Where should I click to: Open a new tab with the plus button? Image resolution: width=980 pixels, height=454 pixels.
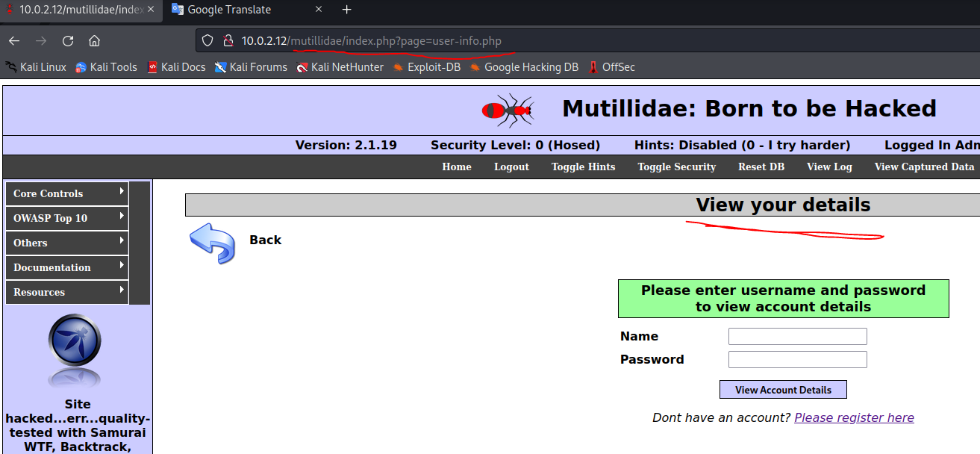[x=346, y=10]
